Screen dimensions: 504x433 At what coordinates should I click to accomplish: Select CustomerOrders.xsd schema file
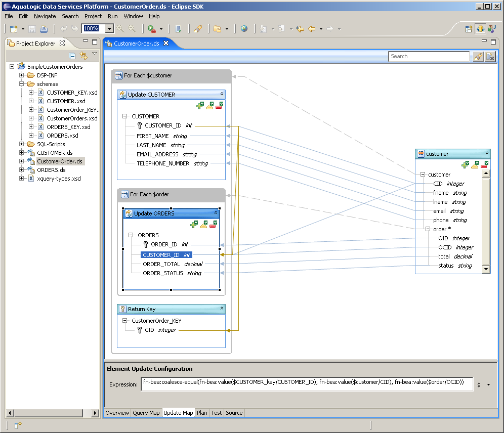[72, 118]
